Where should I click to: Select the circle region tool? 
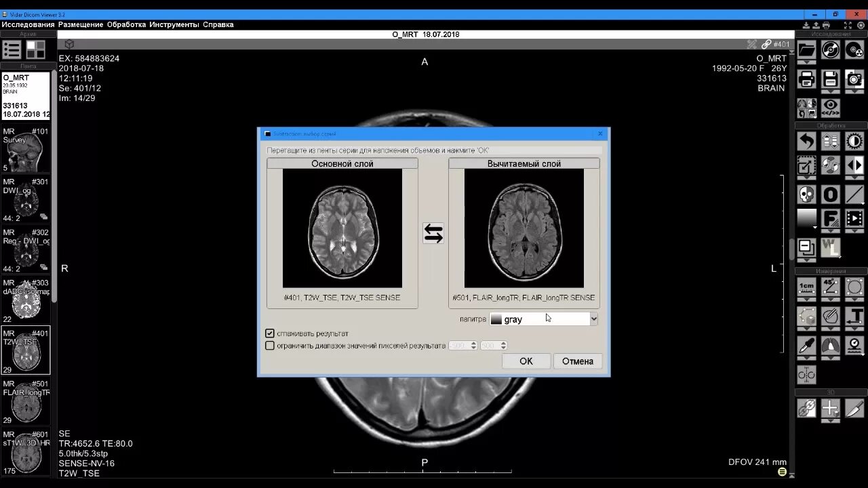pos(854,287)
